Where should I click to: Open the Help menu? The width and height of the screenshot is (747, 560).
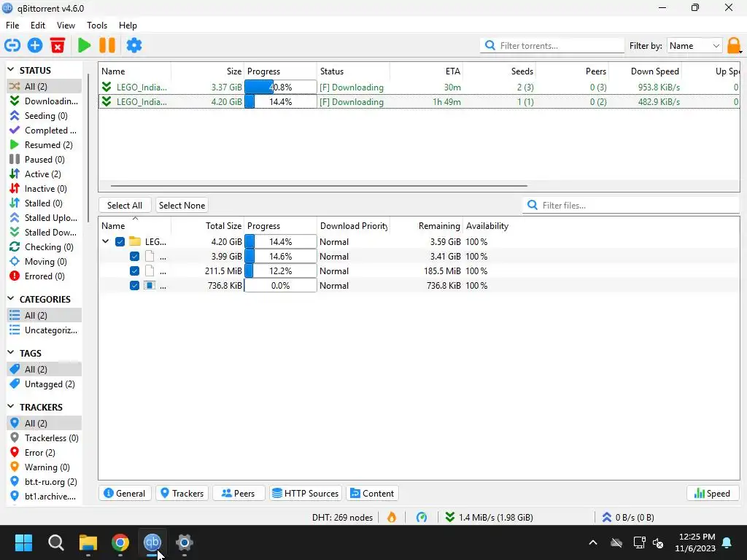[x=128, y=26]
